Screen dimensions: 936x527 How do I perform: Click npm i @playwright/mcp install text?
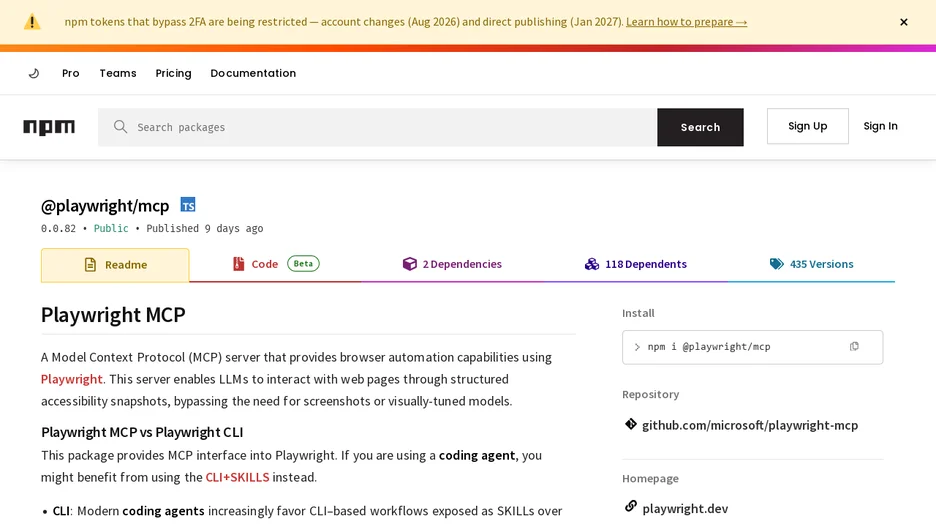click(709, 347)
